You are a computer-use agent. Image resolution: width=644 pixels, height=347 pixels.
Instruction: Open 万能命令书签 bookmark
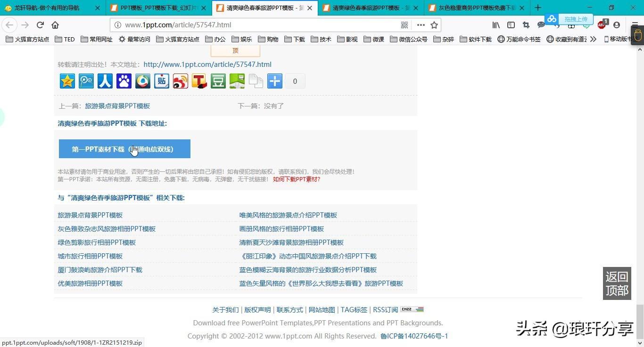click(519, 39)
